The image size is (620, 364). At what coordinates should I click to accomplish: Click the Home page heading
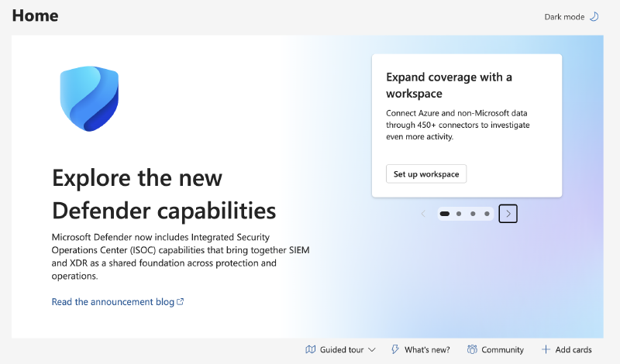[x=35, y=15]
